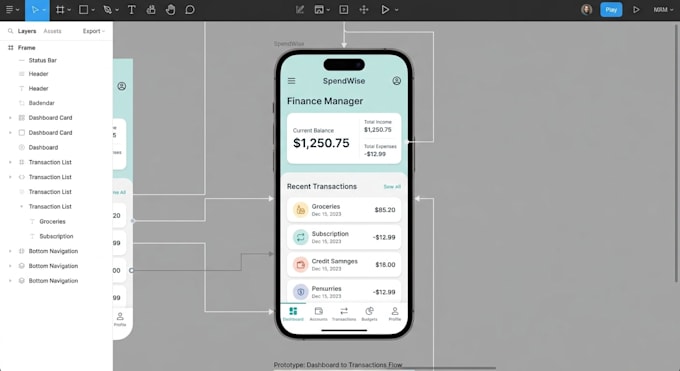Open the Export dropdown in left panel
This screenshot has width=680, height=371.
click(x=94, y=31)
